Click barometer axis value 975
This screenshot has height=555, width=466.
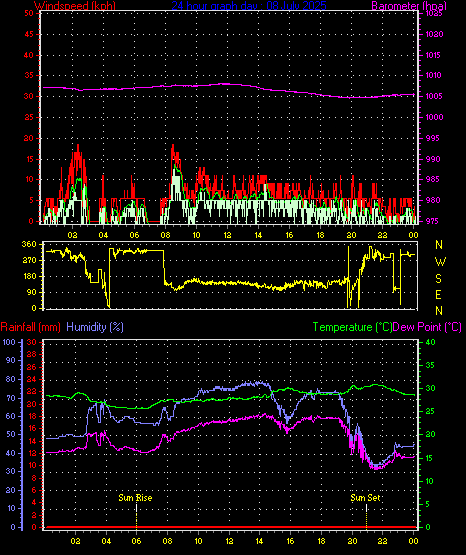[432, 221]
